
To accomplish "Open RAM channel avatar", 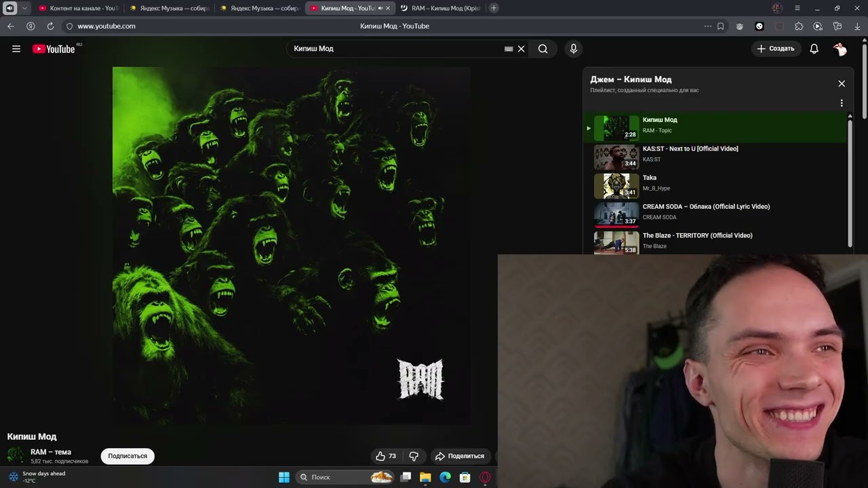I will 15,456.
